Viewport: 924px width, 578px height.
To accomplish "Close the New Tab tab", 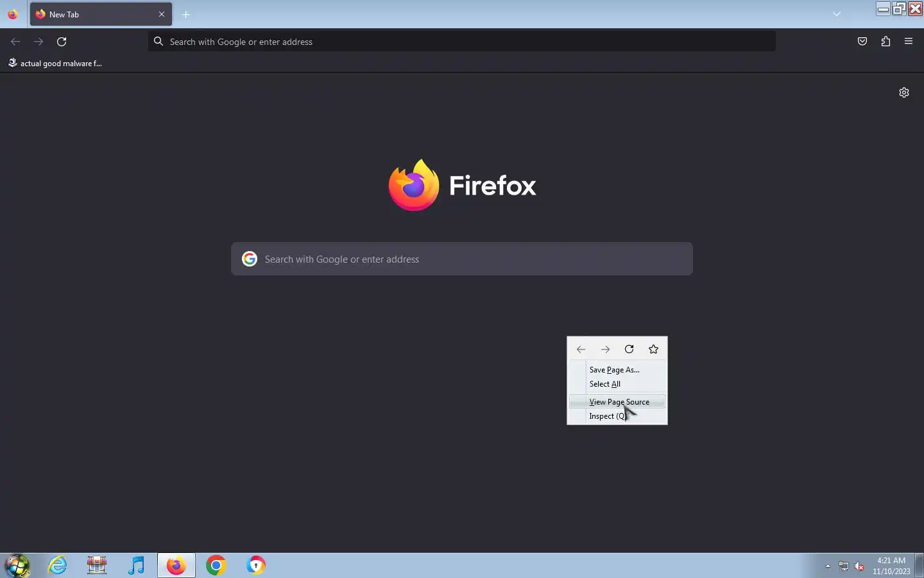I will (162, 14).
